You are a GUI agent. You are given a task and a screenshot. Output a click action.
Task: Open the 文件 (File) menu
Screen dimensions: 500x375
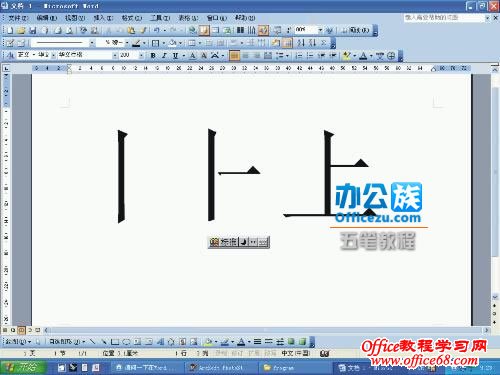[x=18, y=18]
